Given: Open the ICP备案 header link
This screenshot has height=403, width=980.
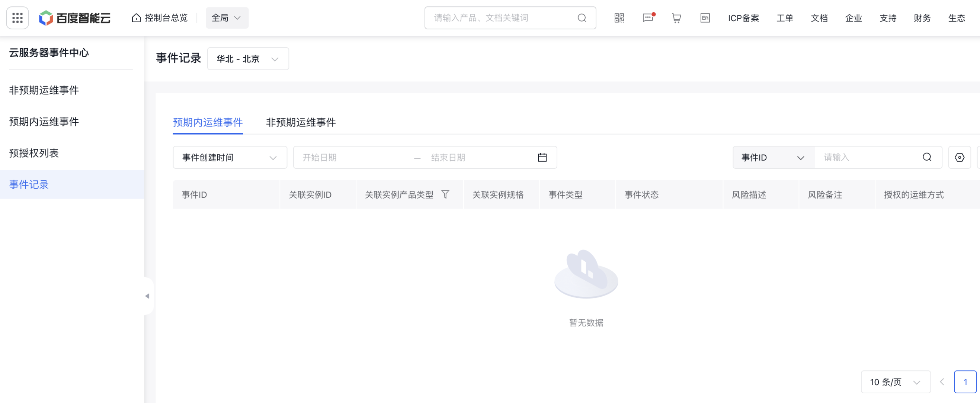Looking at the screenshot, I should (x=743, y=18).
